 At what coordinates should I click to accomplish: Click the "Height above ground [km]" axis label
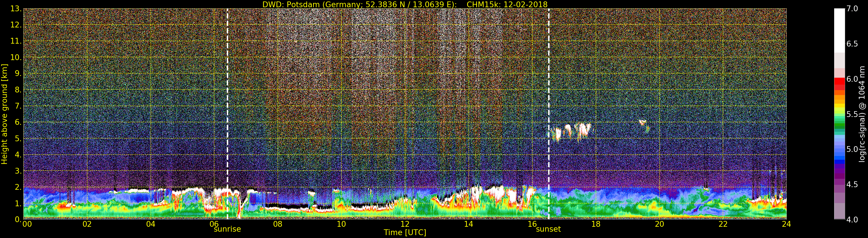click(x=4, y=114)
